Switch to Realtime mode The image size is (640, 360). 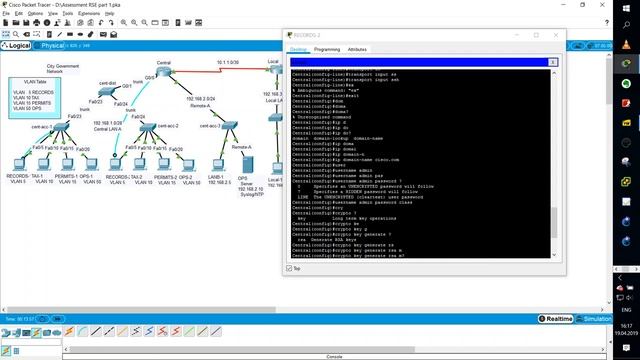click(x=555, y=318)
